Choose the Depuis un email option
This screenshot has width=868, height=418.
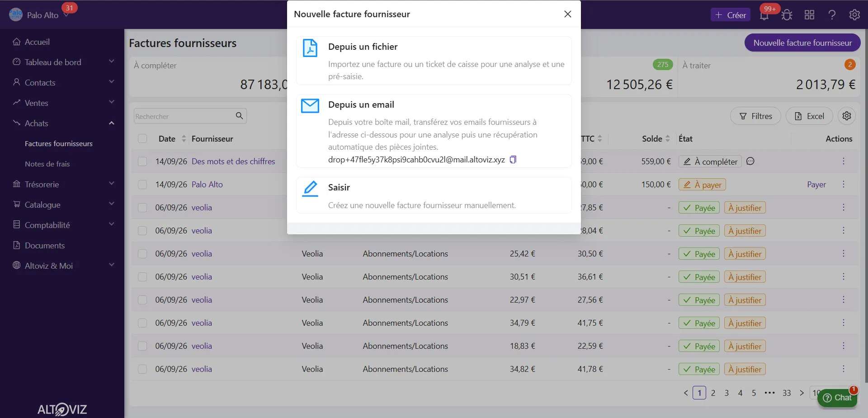pos(434,131)
